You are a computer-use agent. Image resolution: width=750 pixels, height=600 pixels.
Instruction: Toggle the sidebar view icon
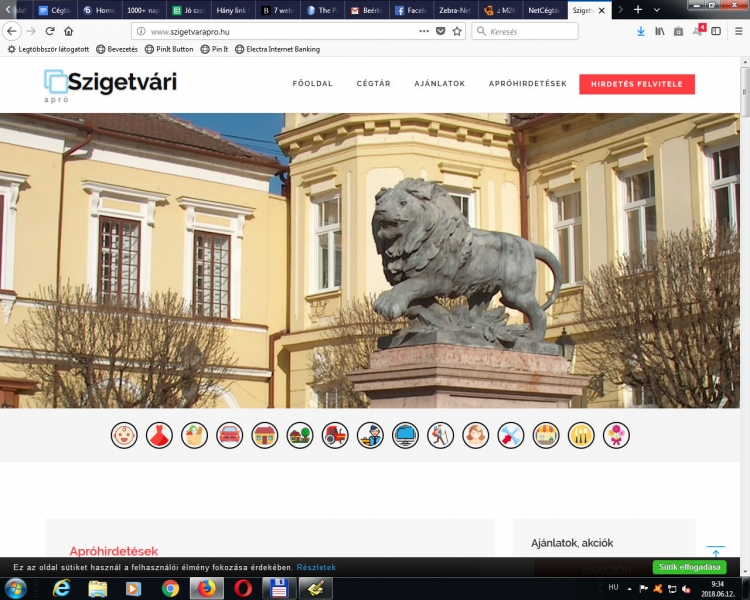(716, 31)
